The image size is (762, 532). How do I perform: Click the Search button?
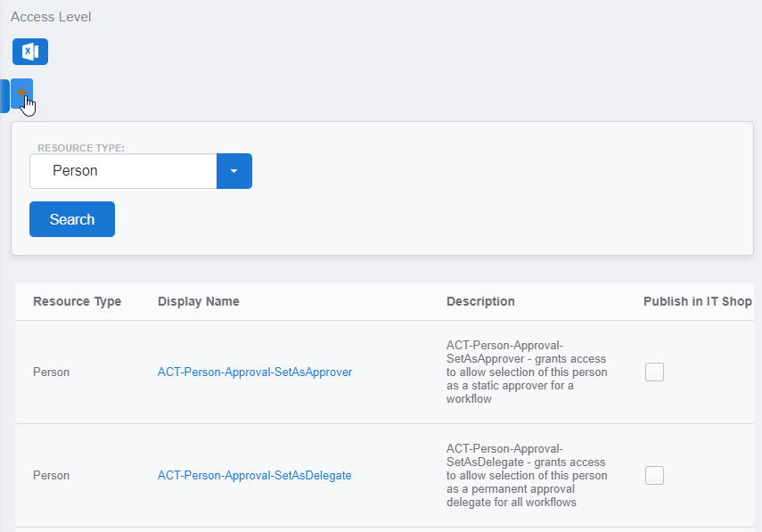tap(71, 218)
